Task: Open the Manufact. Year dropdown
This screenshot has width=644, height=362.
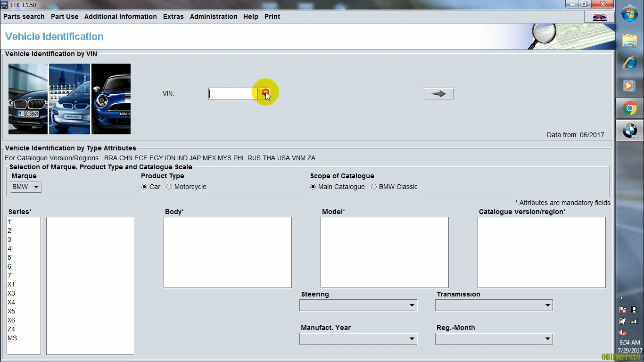Action: [x=358, y=338]
